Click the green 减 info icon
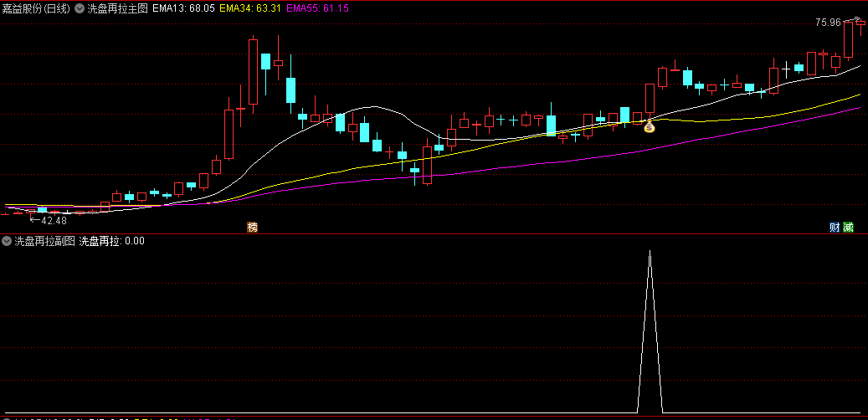The width and height of the screenshot is (868, 420). [x=848, y=228]
